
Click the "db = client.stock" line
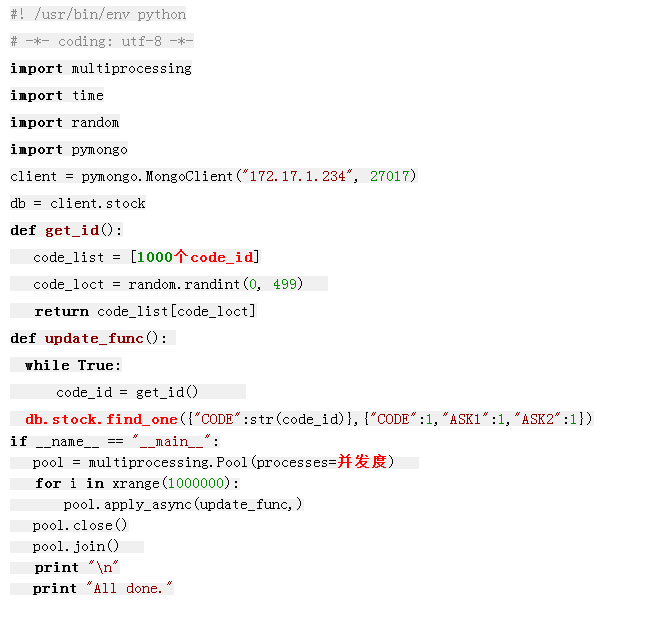tap(78, 203)
